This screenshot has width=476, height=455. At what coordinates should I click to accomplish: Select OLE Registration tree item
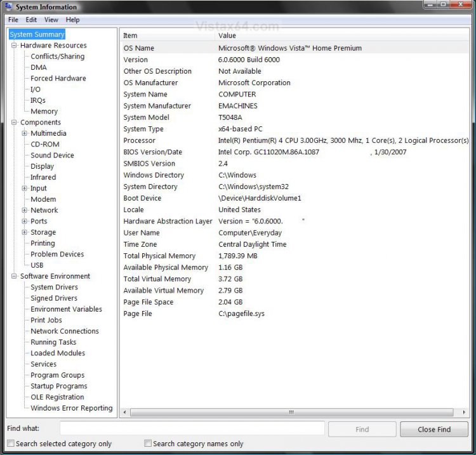[57, 397]
